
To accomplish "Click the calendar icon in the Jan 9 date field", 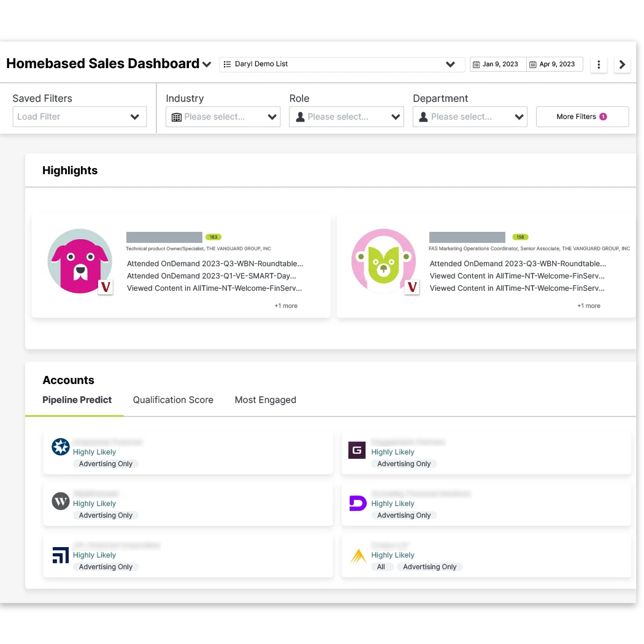I will (x=475, y=64).
